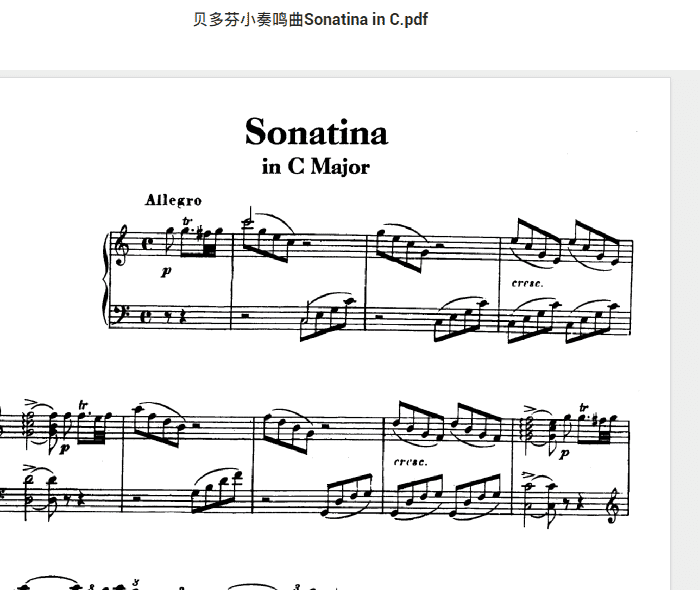Click the piano dynamic at the second system's start
Image resolution: width=700 pixels, height=590 pixels.
coord(64,448)
